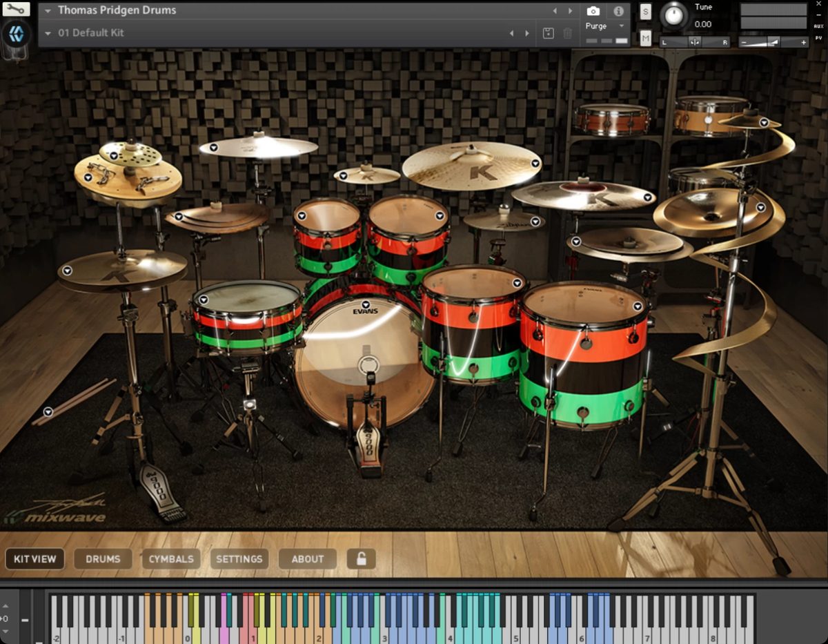
Task: Switch to KIT VIEW tab
Action: tap(35, 559)
